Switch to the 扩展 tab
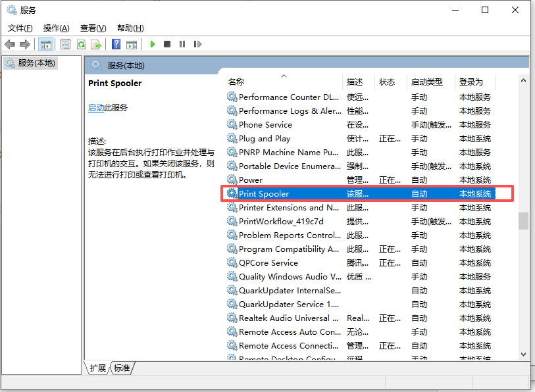 pyautogui.click(x=97, y=368)
